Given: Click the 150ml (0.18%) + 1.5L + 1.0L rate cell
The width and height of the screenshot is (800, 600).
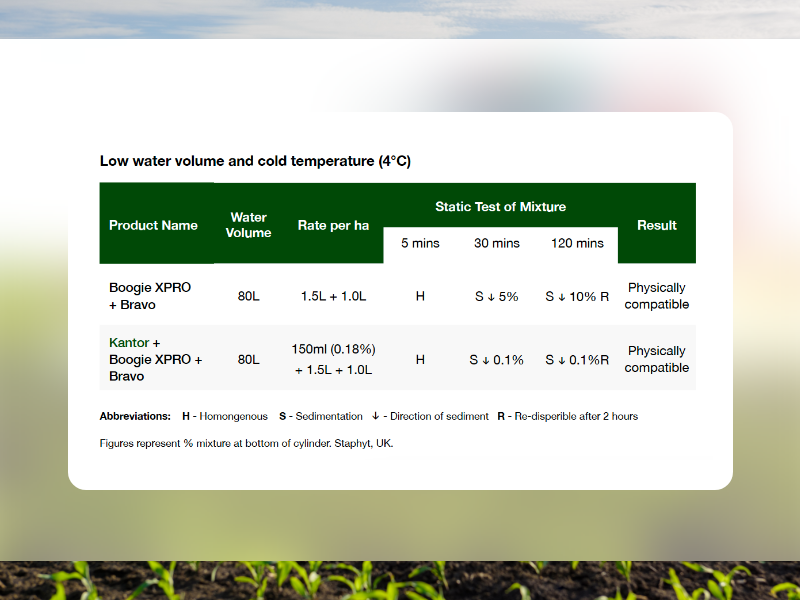Looking at the screenshot, I should coord(333,359).
